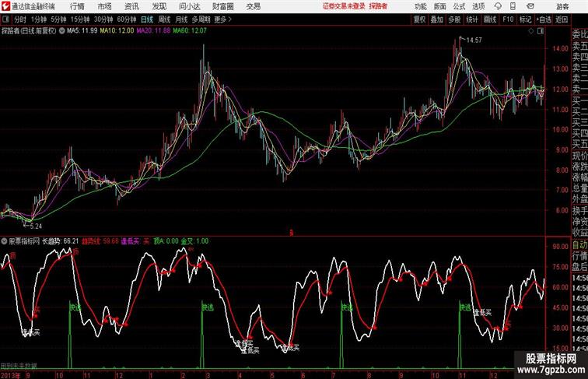Screen dimensions: 588x379
Task: Open the 选项 menu
Action: click(x=478, y=6)
